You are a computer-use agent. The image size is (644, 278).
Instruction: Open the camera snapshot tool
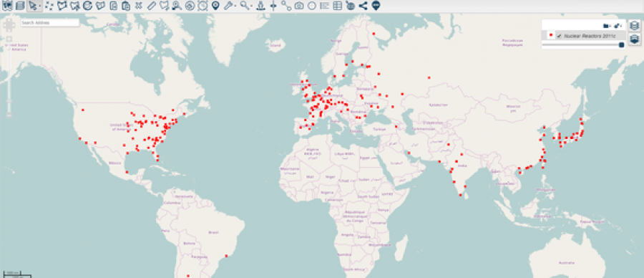(x=299, y=6)
